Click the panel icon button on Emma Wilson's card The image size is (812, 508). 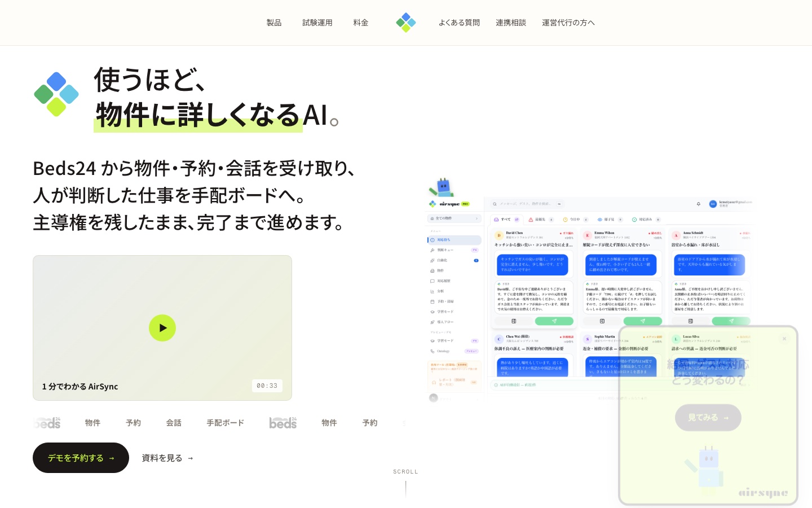pyautogui.click(x=602, y=321)
